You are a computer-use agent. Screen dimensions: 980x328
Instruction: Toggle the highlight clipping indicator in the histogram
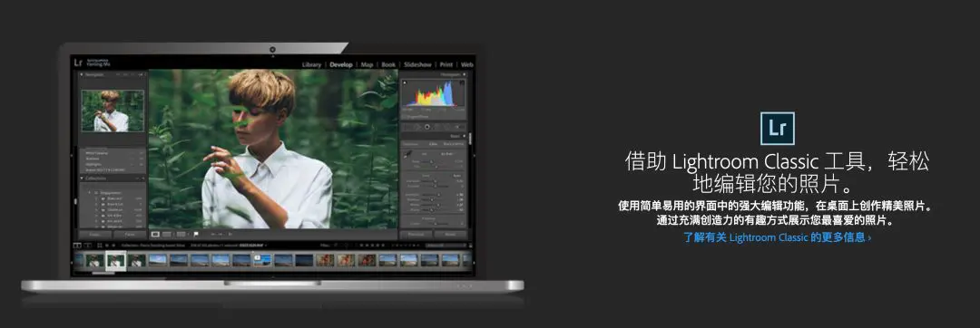[x=463, y=82]
